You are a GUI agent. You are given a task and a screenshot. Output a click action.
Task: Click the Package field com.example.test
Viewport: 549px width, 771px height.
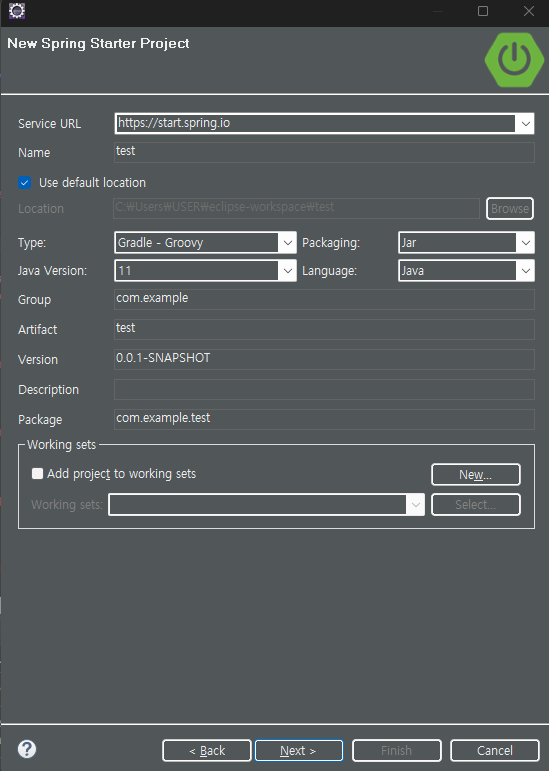coord(324,419)
